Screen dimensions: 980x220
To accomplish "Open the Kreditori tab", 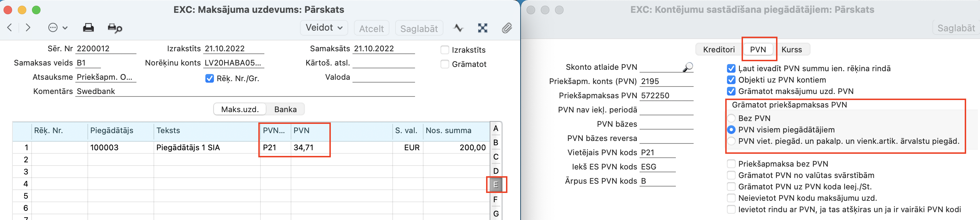I will tap(718, 49).
